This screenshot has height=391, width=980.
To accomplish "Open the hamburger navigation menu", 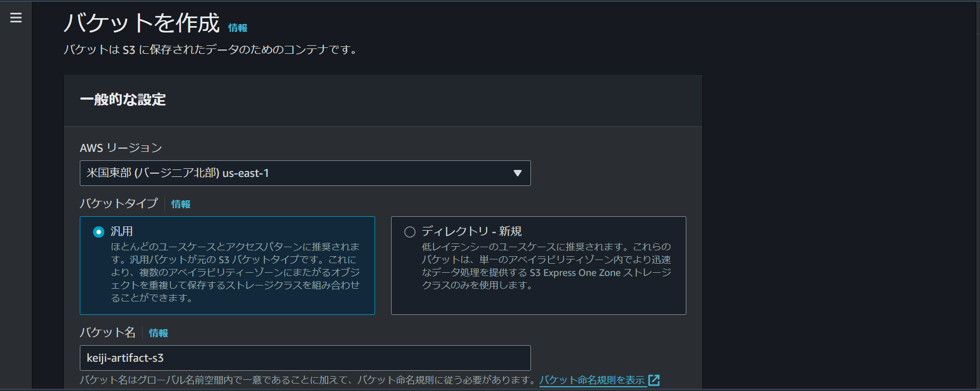I will coord(16,18).
